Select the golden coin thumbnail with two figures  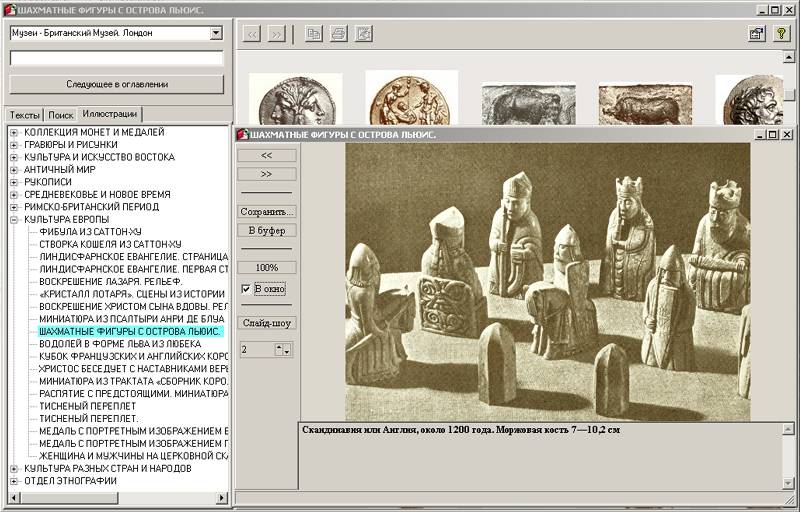click(411, 98)
